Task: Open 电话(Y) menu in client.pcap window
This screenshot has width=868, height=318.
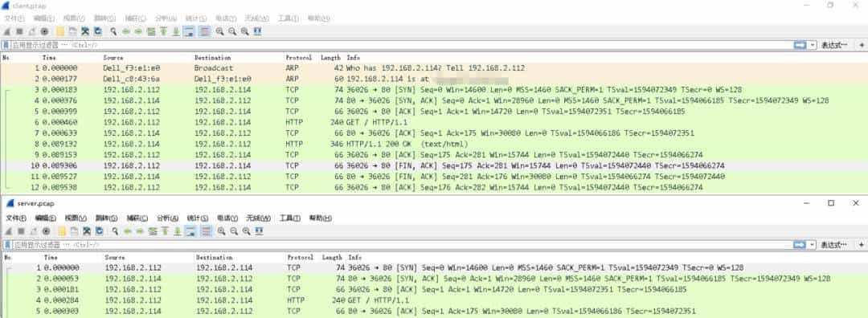Action: 227,18
